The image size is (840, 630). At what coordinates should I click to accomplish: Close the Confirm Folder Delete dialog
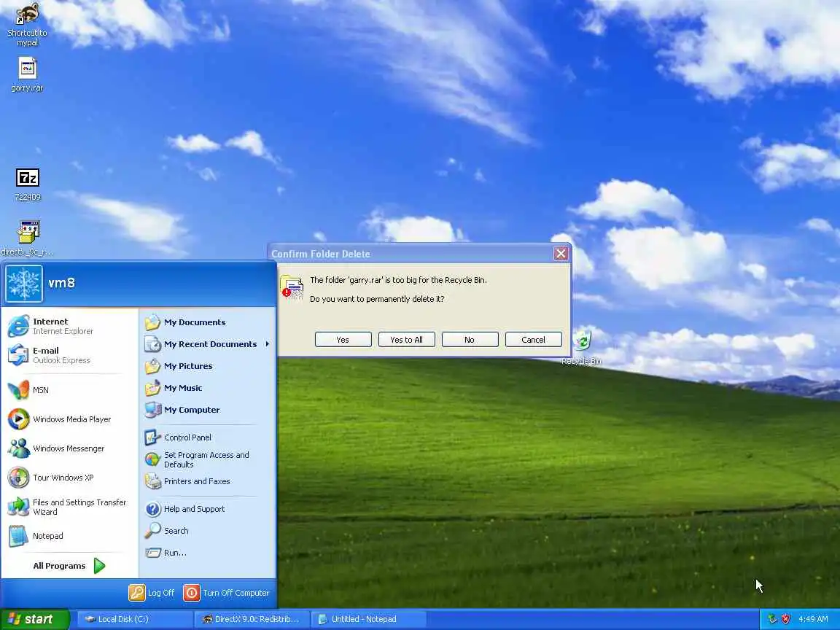coord(560,254)
